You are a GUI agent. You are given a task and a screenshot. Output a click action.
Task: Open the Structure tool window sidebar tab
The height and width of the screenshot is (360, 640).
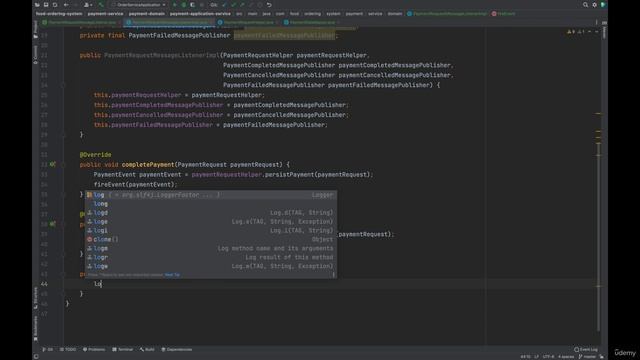pos(36,298)
